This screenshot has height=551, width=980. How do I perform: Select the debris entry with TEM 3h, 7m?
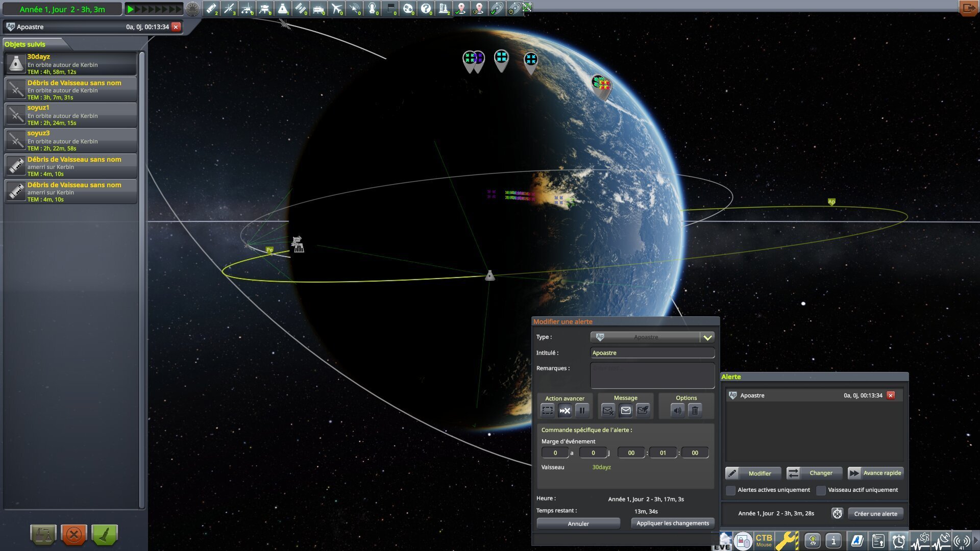[70, 89]
